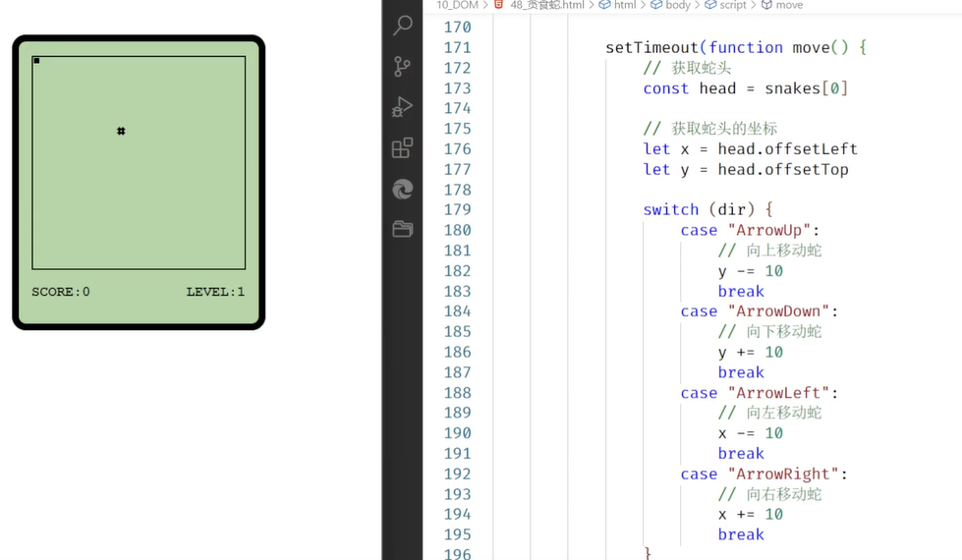
Task: Click 'y -= 10' statement
Action: coord(751,271)
